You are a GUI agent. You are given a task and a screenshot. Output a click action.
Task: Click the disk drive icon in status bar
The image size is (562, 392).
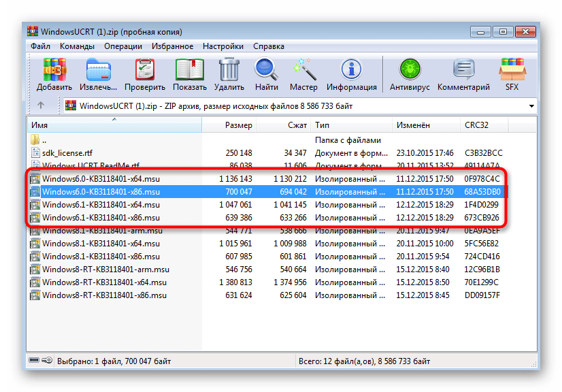click(x=34, y=361)
